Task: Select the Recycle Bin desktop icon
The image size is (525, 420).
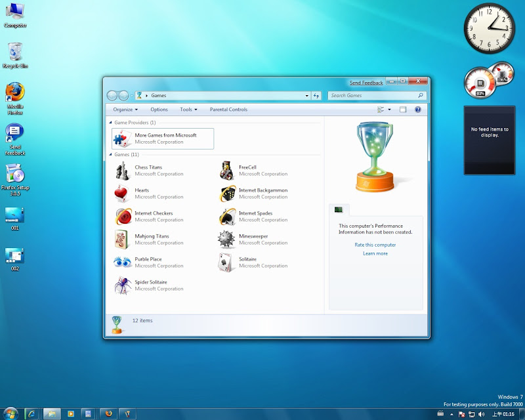Action: (15, 56)
